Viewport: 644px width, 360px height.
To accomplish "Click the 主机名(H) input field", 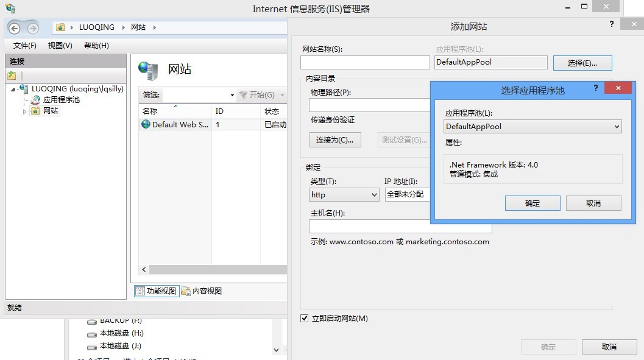I will [x=400, y=226].
